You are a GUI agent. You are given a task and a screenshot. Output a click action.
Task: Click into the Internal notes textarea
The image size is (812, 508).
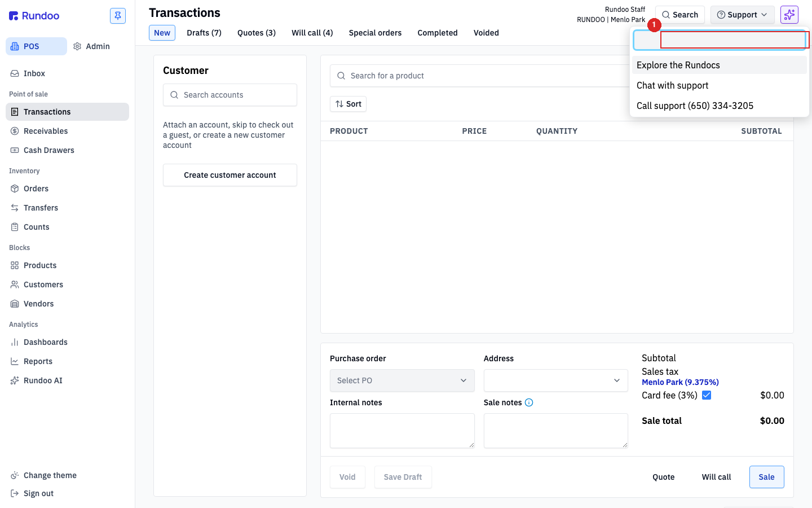[x=402, y=431]
